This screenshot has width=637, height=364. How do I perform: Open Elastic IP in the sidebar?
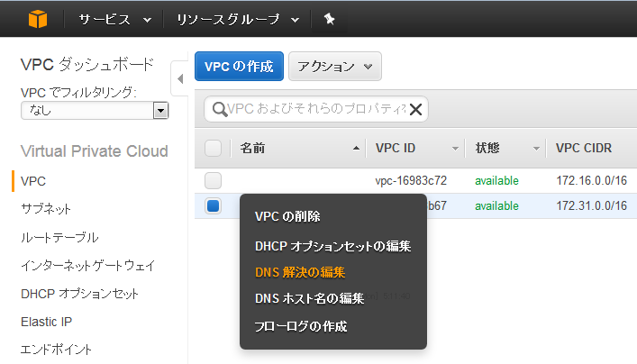tap(46, 322)
